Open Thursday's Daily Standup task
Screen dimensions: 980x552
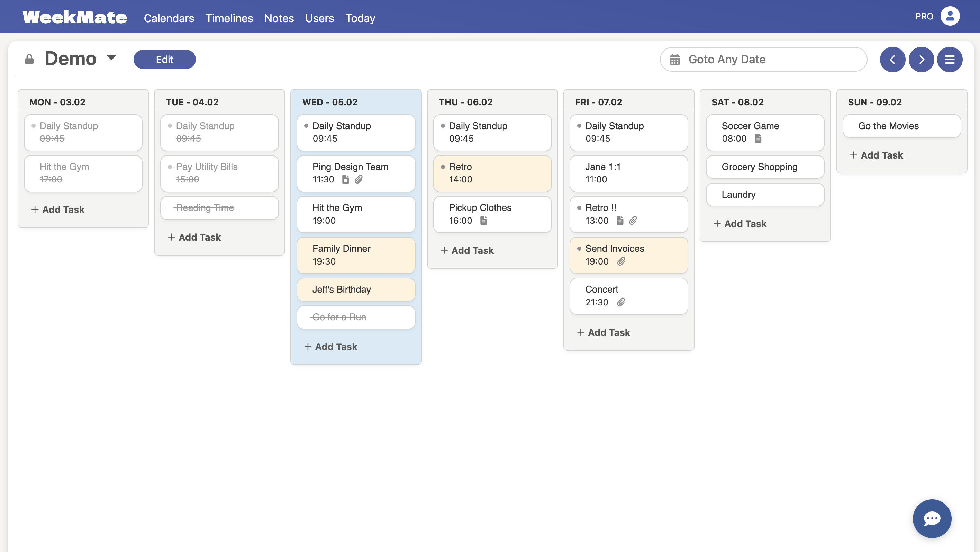pyautogui.click(x=492, y=133)
